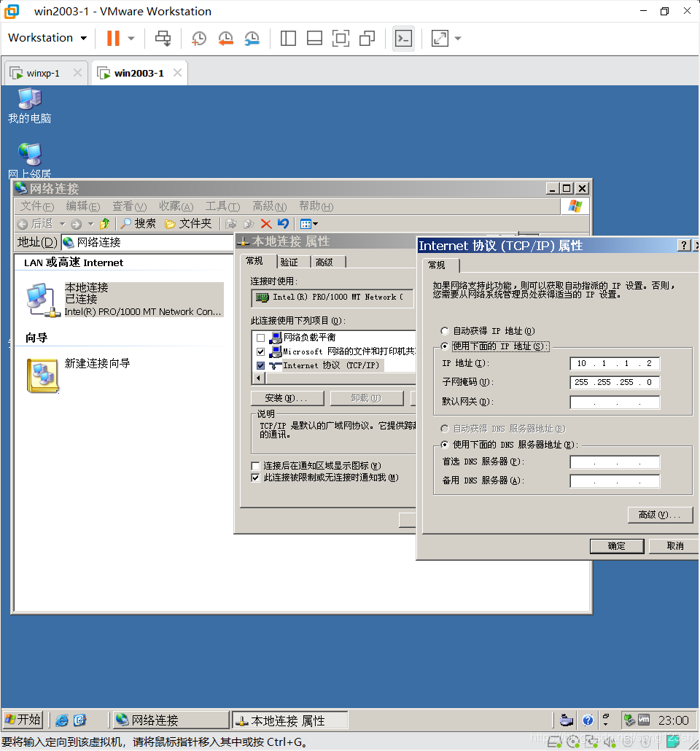Viewport: 700px width, 751px height.
Task: Click the 安装(N)... button
Action: (x=287, y=399)
